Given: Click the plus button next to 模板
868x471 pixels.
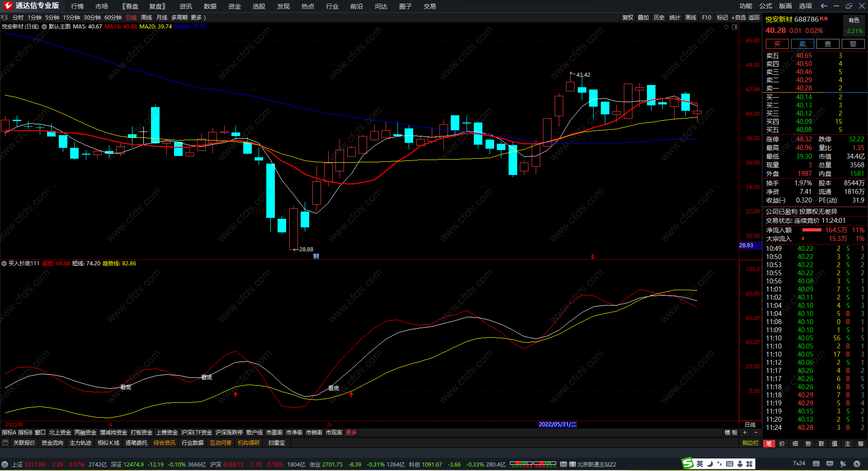Looking at the screenshot, I should [745, 433].
